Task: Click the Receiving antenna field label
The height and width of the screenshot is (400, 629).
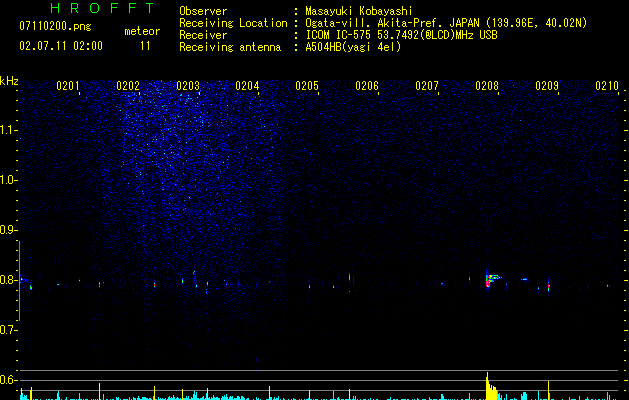Action: 230,47
